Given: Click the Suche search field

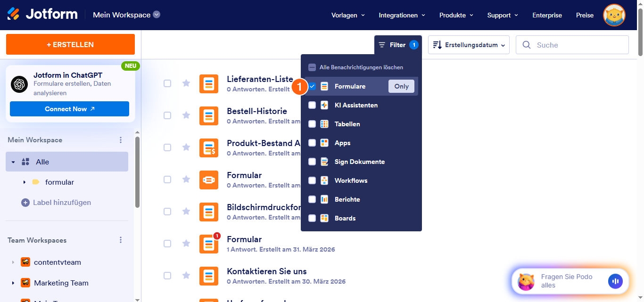Looking at the screenshot, I should coord(572,44).
